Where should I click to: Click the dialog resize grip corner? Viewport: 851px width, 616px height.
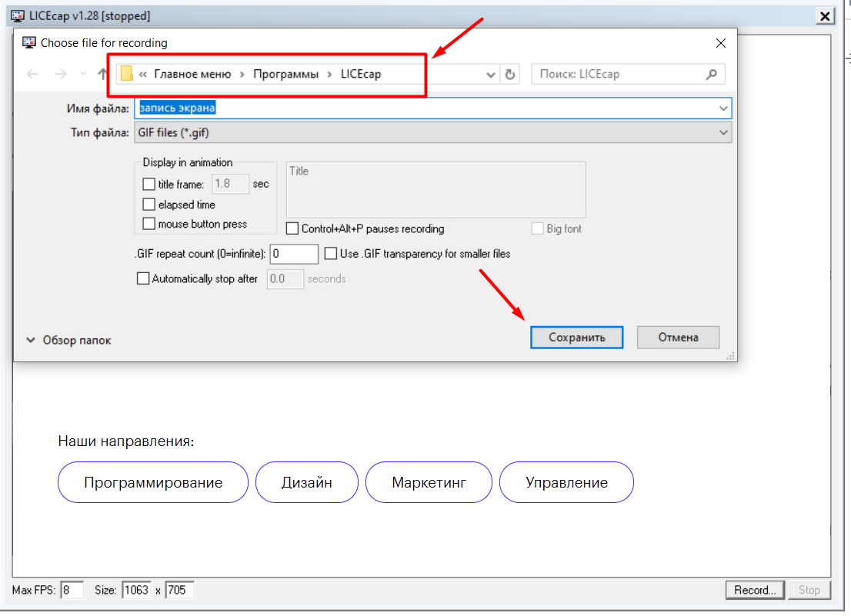(730, 356)
